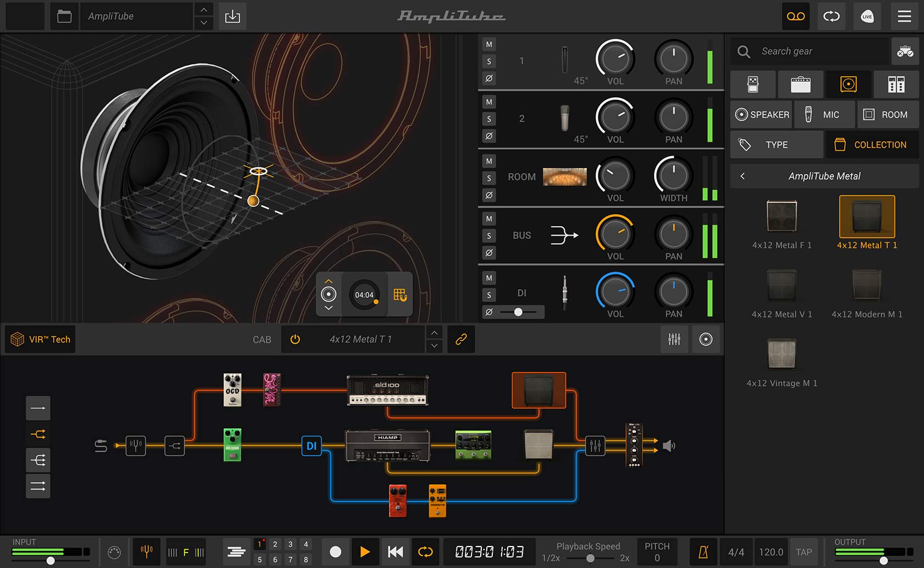Screen dimensions: 924x568
Task: Filter gear by TYPE
Action: pos(777,145)
